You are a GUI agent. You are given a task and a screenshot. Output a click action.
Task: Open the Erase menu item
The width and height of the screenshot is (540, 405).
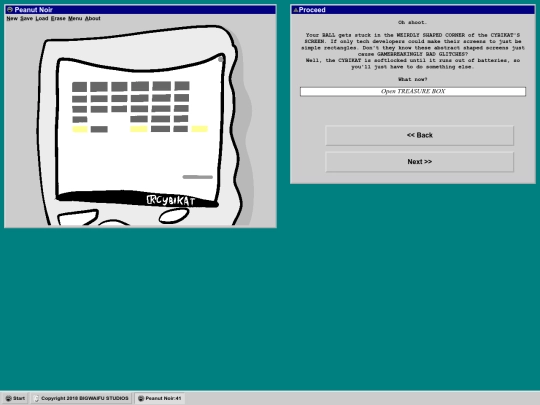58,19
